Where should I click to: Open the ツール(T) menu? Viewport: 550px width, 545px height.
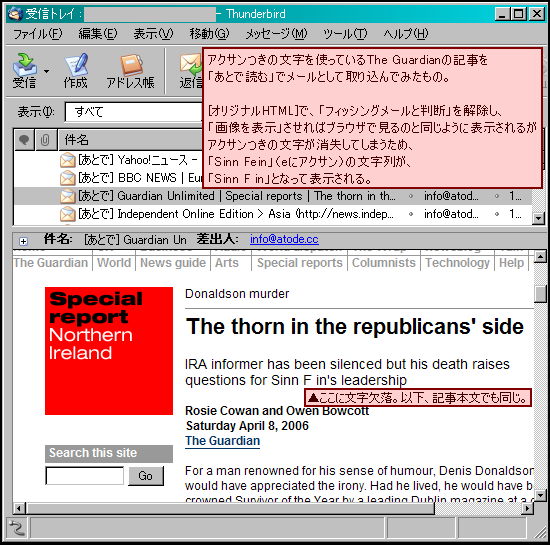(345, 34)
